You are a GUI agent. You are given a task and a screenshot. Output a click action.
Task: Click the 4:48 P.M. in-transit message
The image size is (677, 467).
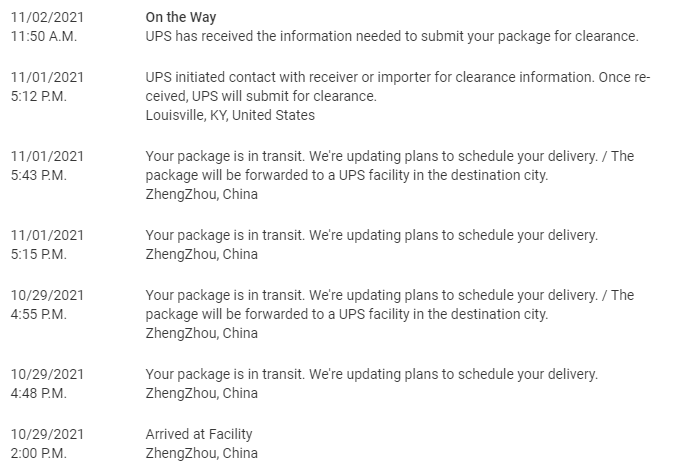point(372,374)
